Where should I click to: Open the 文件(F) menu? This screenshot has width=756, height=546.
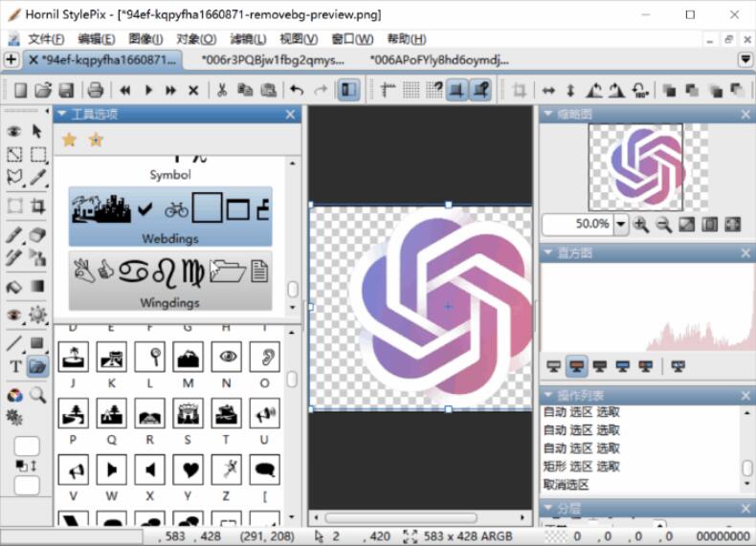46,39
